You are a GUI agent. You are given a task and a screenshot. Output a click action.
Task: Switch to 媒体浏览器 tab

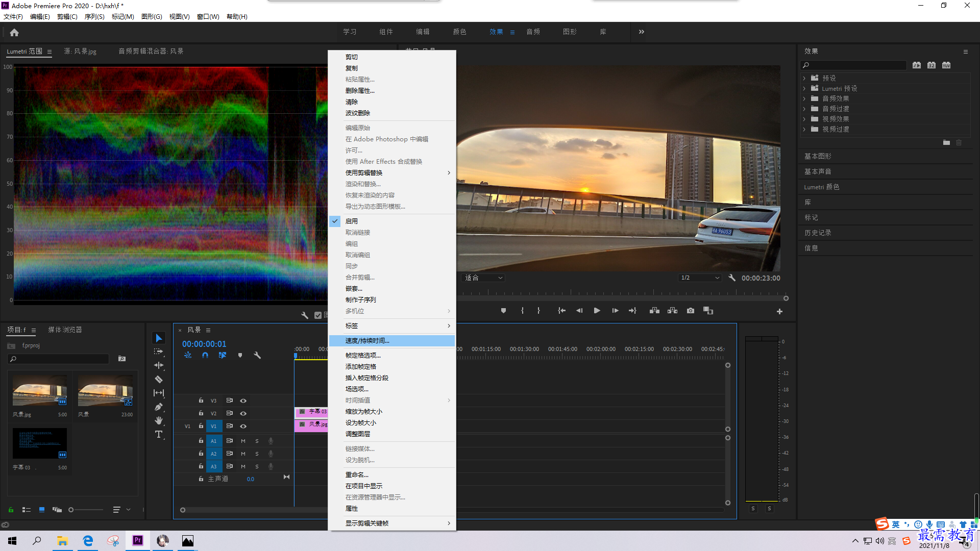coord(65,330)
